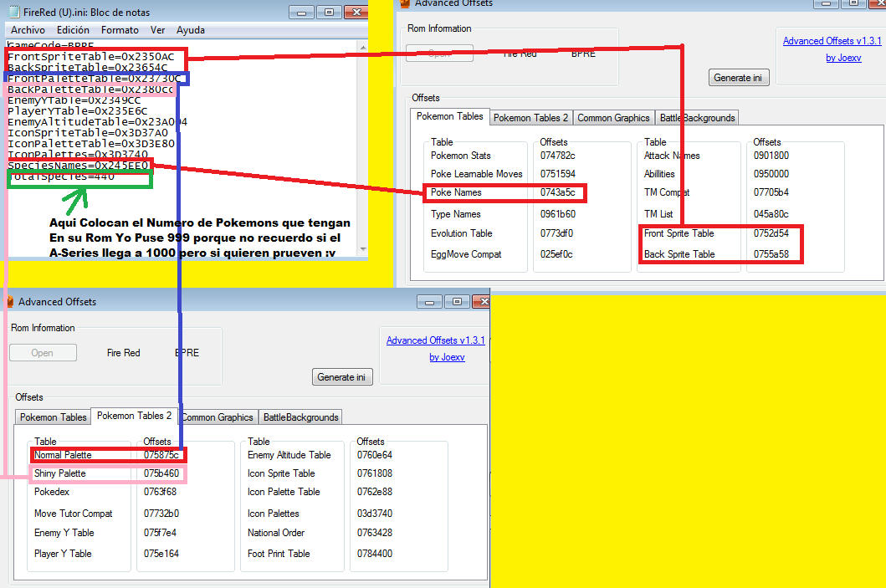This screenshot has width=886, height=588.
Task: Click the Front Sprite Table offset 0752d54
Action: pos(771,233)
